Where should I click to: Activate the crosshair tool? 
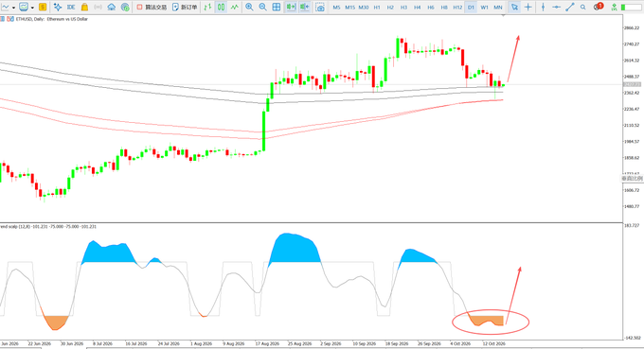[x=528, y=7]
